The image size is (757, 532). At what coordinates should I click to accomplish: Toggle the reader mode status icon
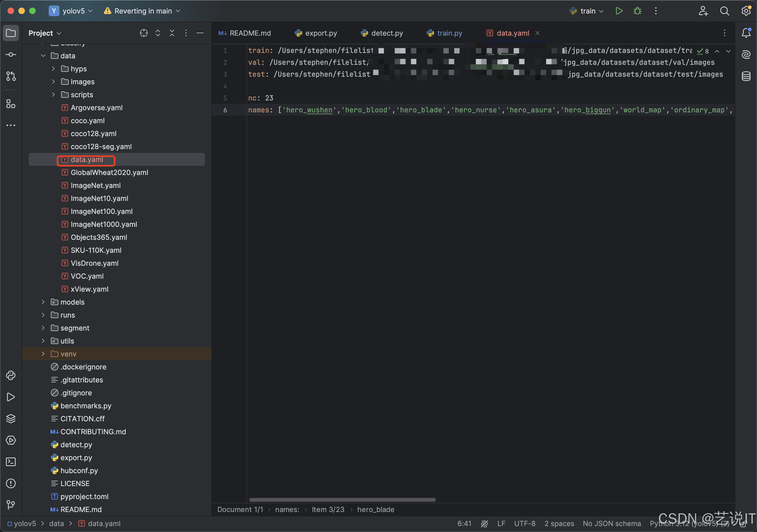click(x=484, y=523)
